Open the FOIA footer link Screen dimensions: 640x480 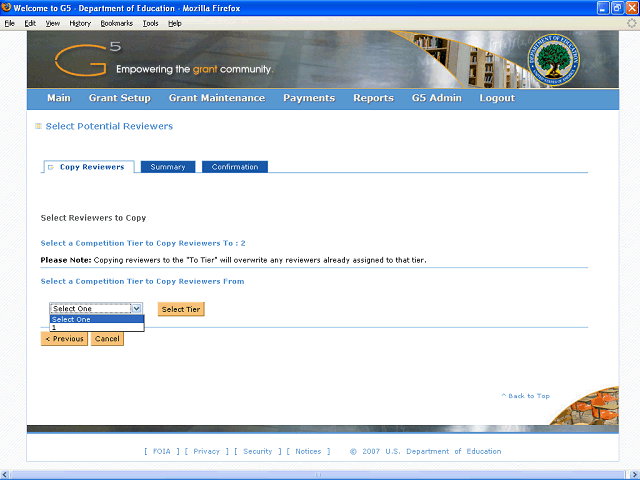162,451
